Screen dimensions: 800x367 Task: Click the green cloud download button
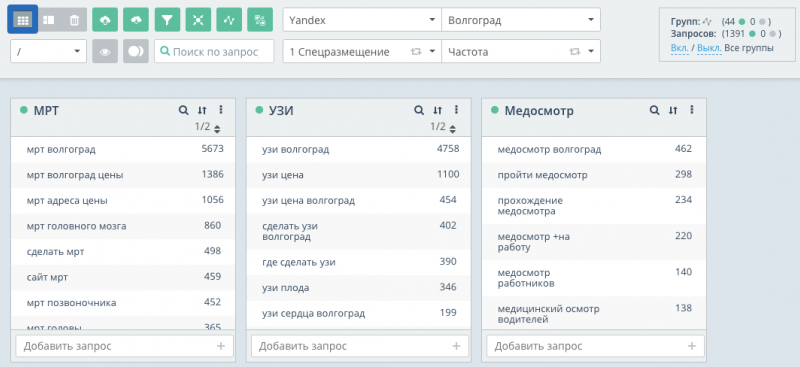pos(136,20)
